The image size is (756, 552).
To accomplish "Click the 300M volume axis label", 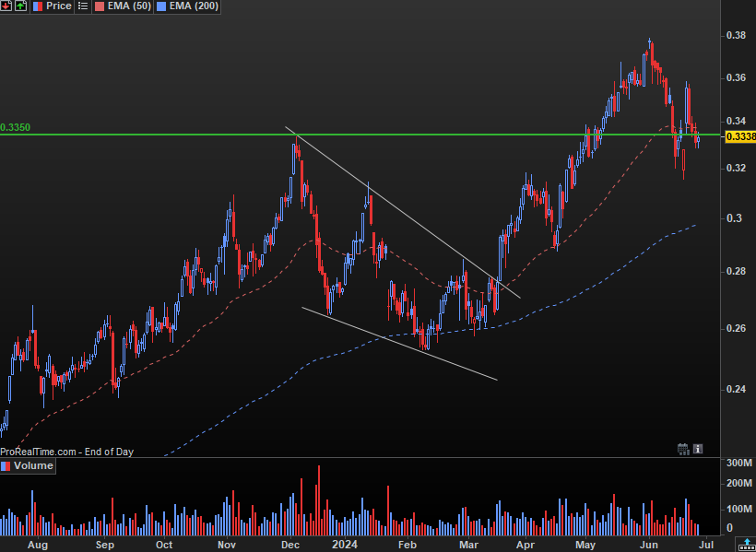I will point(739,464).
